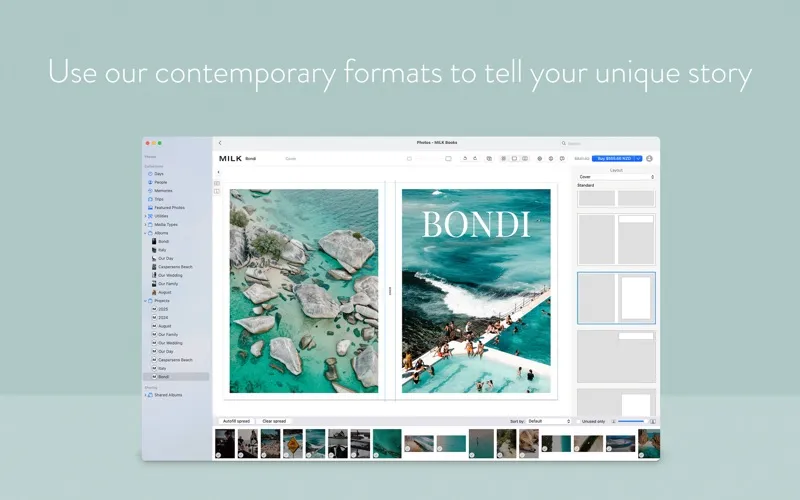Open the Caspersens Beach project under Projects
The width and height of the screenshot is (800, 500).
[175, 360]
